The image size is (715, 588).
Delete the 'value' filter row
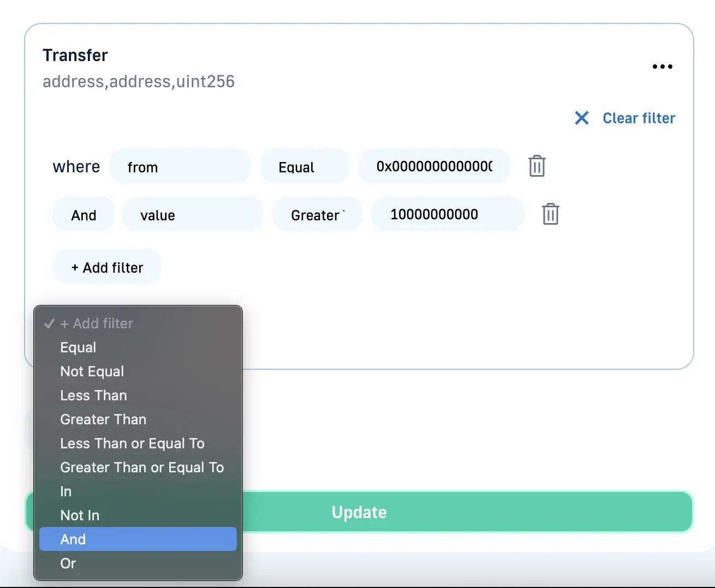click(x=550, y=214)
